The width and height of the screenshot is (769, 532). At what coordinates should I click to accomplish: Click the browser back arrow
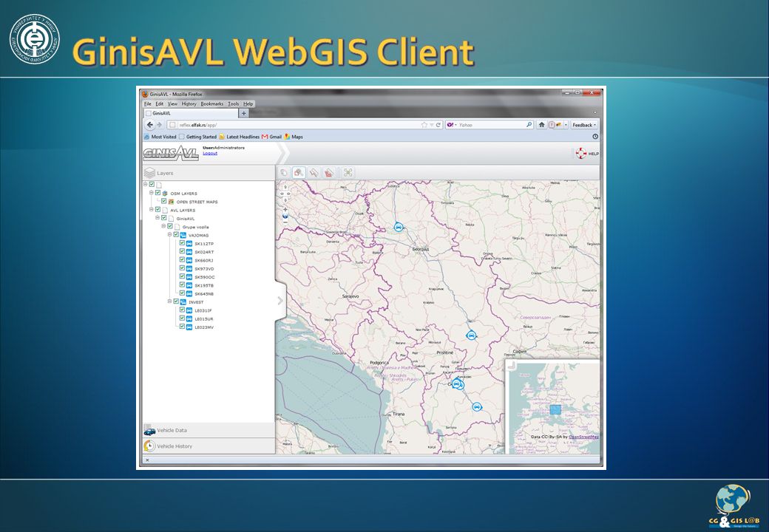click(150, 124)
